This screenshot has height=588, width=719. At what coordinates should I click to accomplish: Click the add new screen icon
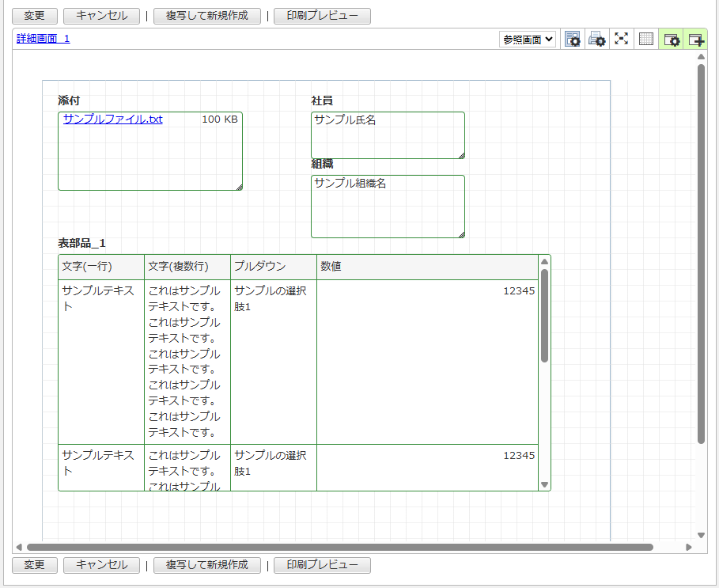pos(696,39)
